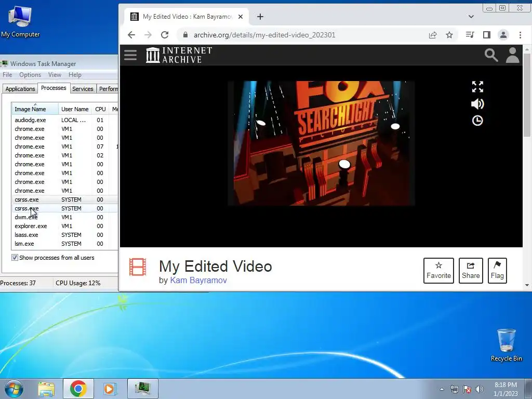Open Recycle Bin on desktop
Screen dimensions: 532x399
coord(506,345)
